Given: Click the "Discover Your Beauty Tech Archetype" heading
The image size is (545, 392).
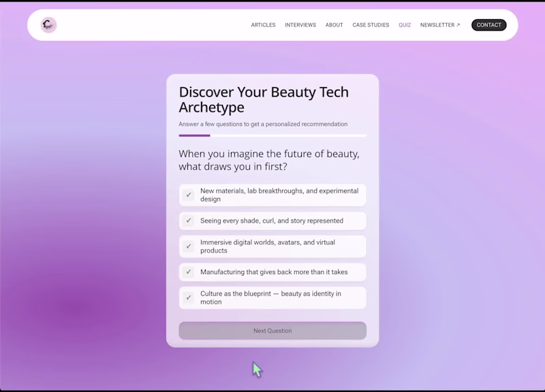Looking at the screenshot, I should (x=264, y=99).
